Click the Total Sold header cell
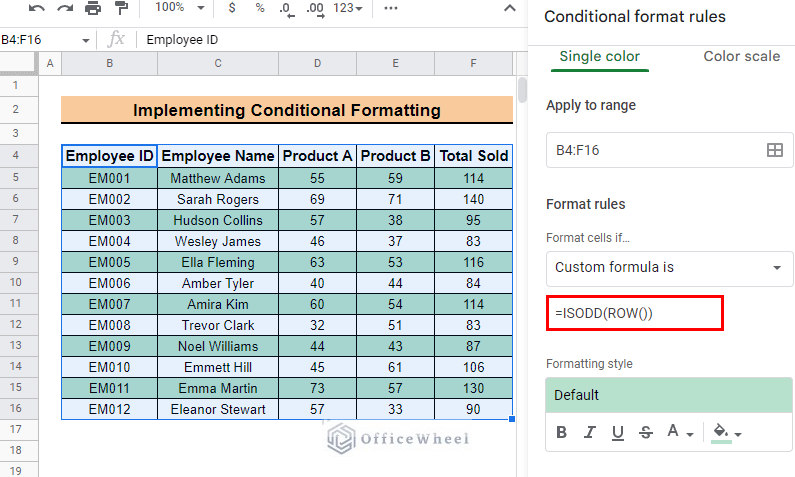 474,156
